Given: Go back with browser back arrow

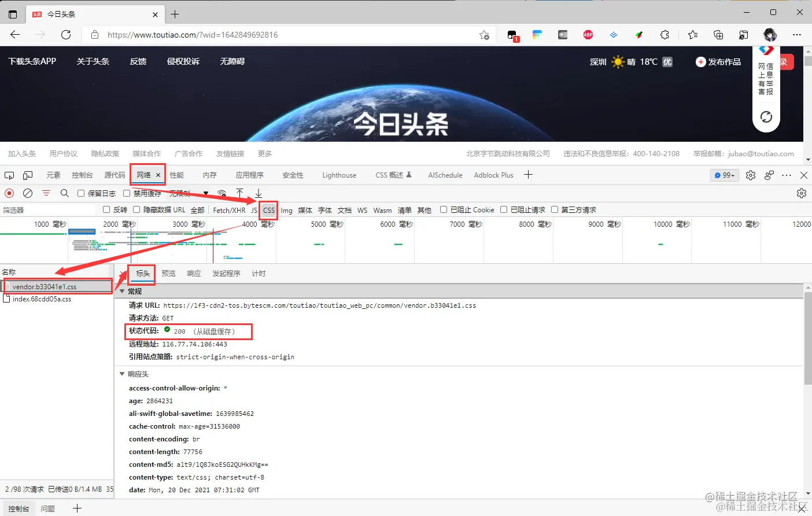Looking at the screenshot, I should pyautogui.click(x=15, y=35).
